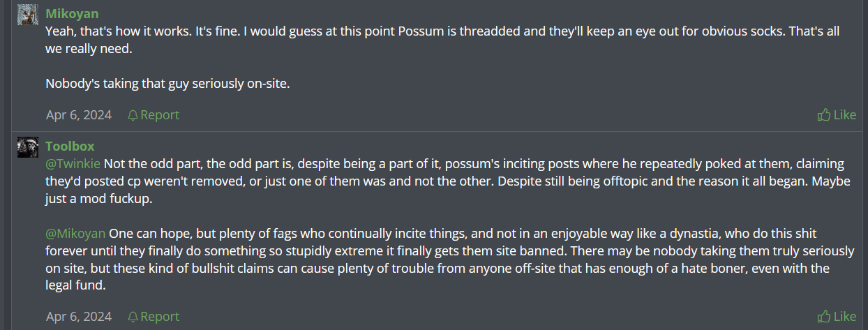868x330 pixels.
Task: Follow the @Twinkie mention link
Action: (73, 164)
